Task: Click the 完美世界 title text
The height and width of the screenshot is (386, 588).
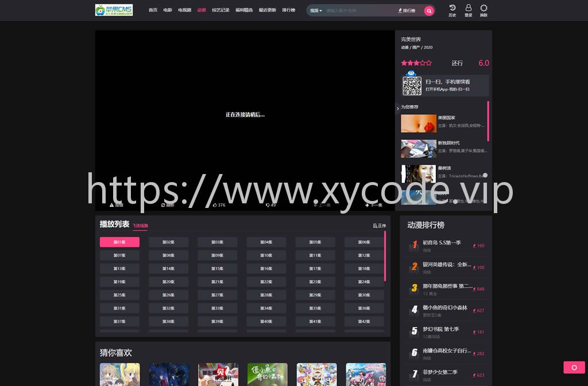Action: click(x=411, y=40)
